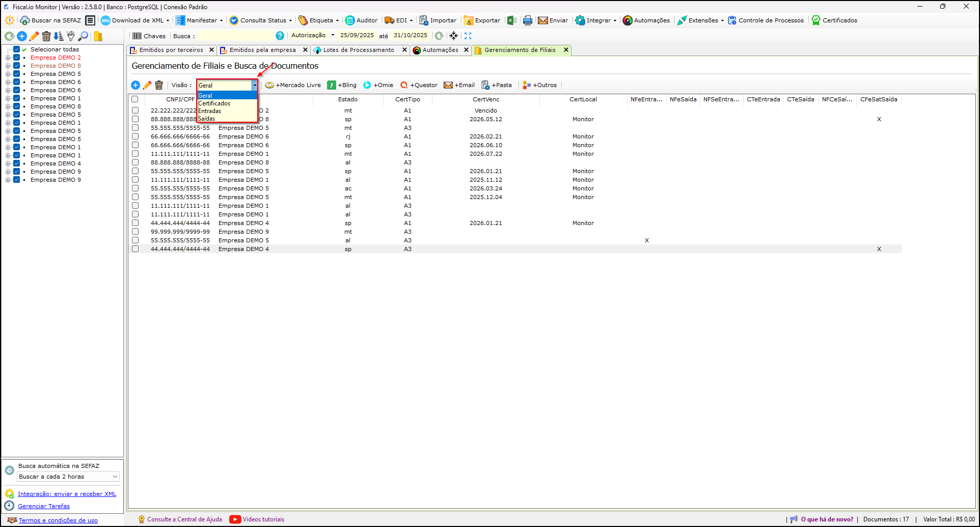Screen dimensions: 980x527
Task: Click the pencil edit icon beside Visão
Action: (x=147, y=85)
